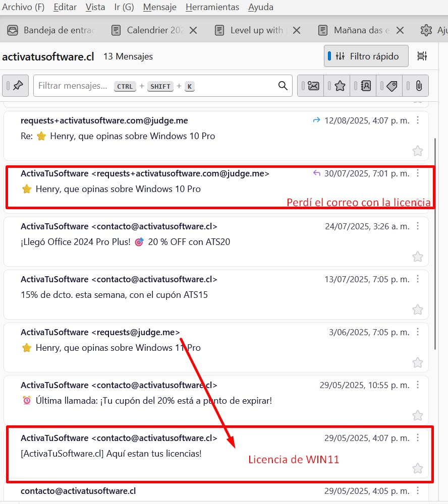Click the date '24/07/2025, 3:26 a. m.'
The height and width of the screenshot is (504, 448).
point(367,226)
